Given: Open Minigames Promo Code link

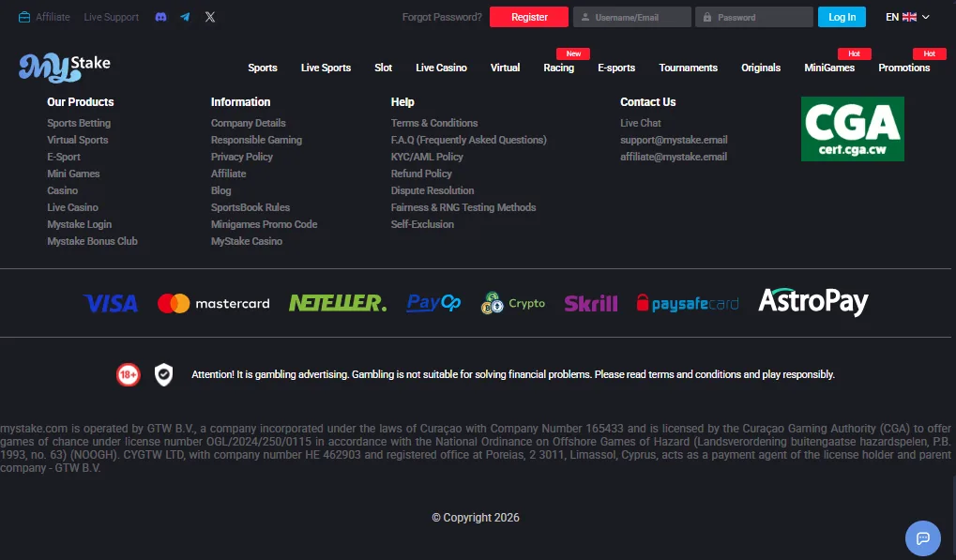Looking at the screenshot, I should click(x=264, y=224).
